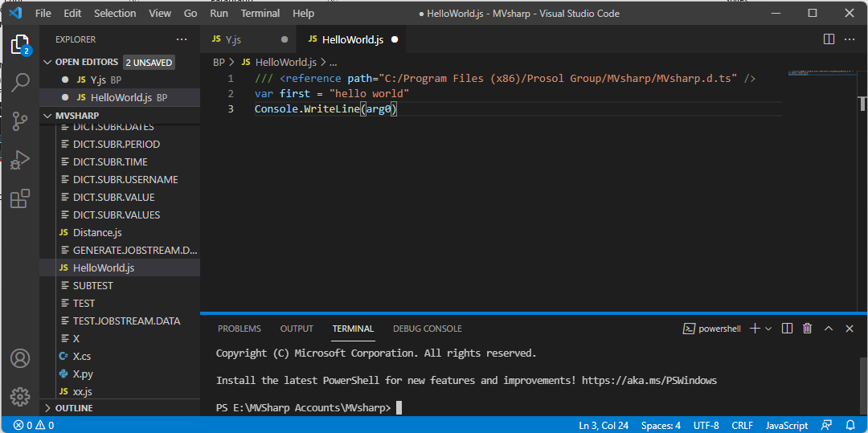
Task: Open the launch profile dropdown beside plus
Action: (768, 329)
